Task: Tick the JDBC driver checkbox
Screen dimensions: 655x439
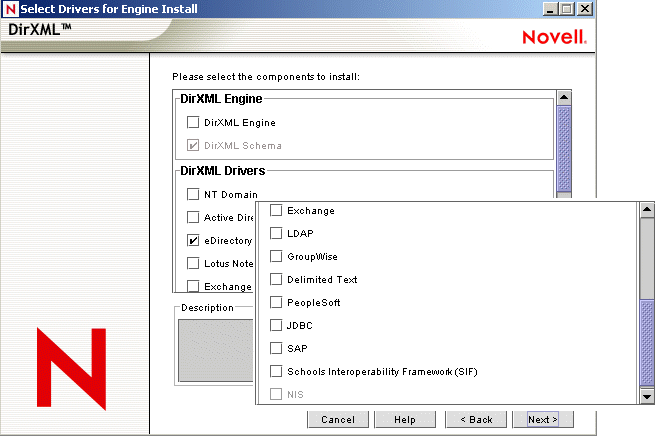Action: (276, 325)
